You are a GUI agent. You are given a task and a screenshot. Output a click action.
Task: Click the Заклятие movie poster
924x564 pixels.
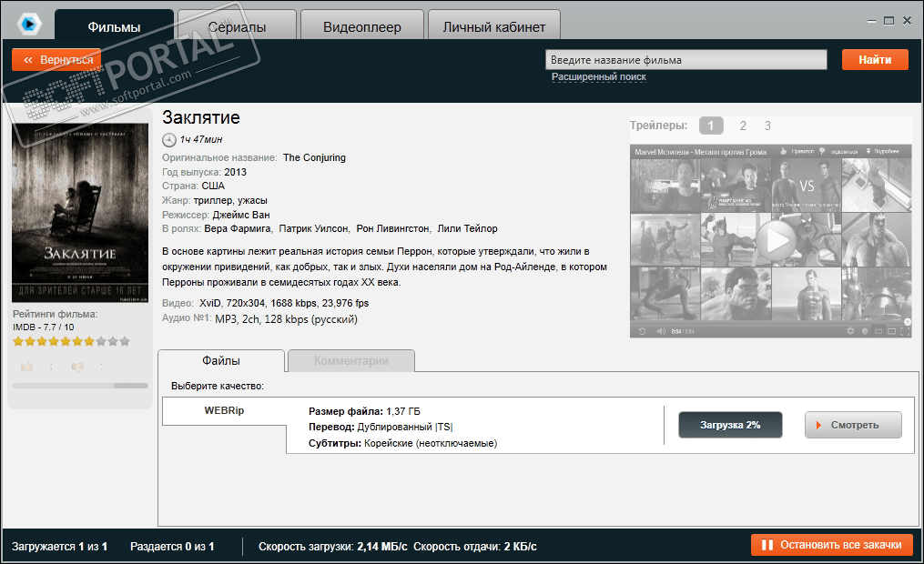pyautogui.click(x=80, y=213)
